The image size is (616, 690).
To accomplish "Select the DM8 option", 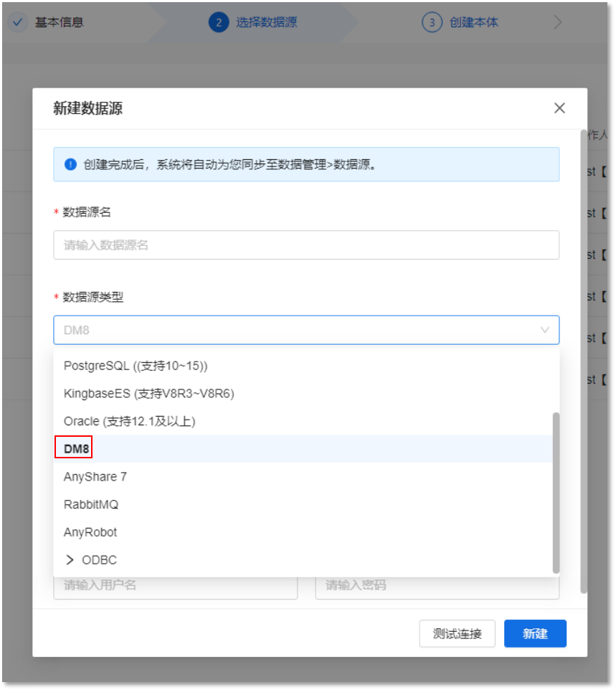I will tap(303, 449).
